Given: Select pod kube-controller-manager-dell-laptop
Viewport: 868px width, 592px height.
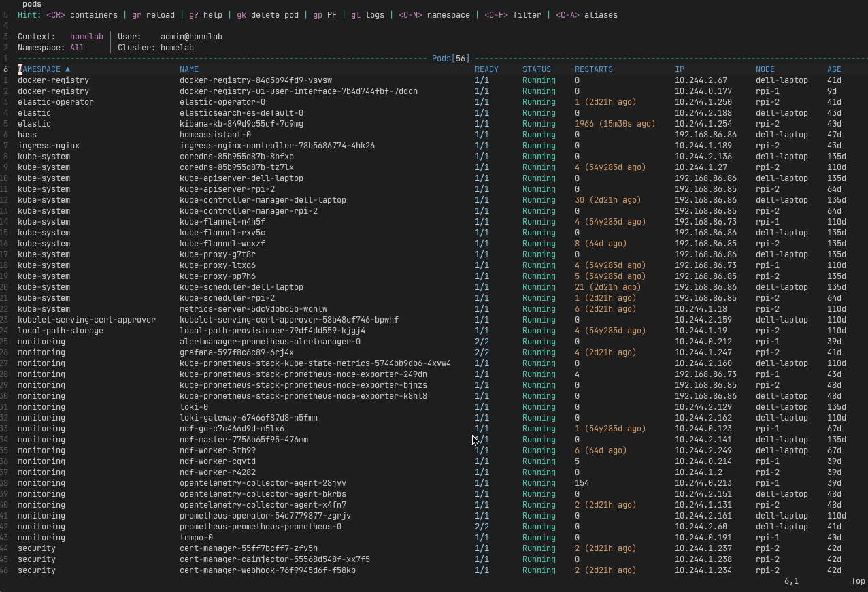Looking at the screenshot, I should point(263,200).
